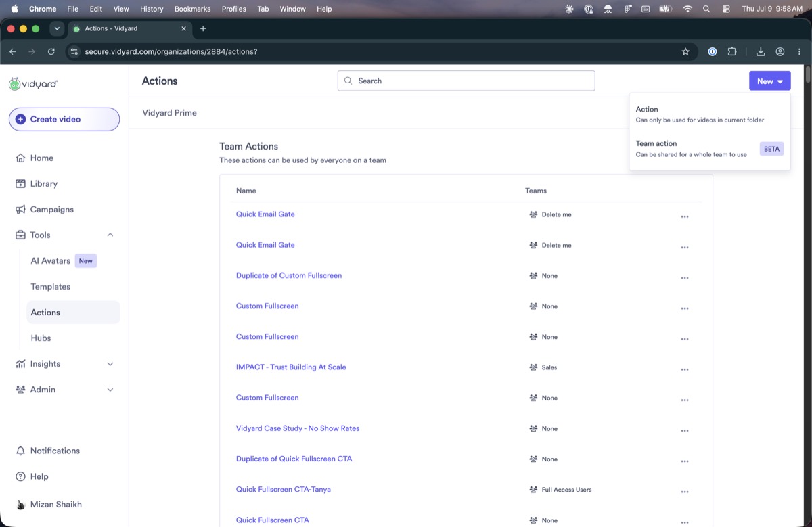The width and height of the screenshot is (812, 527).
Task: Open Chrome downloads icon
Action: click(761, 51)
